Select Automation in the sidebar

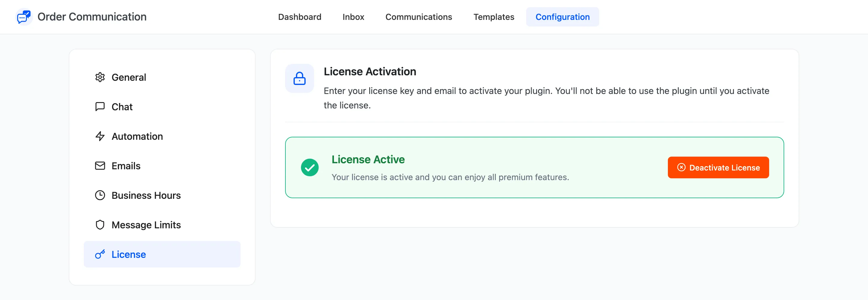pos(162,136)
